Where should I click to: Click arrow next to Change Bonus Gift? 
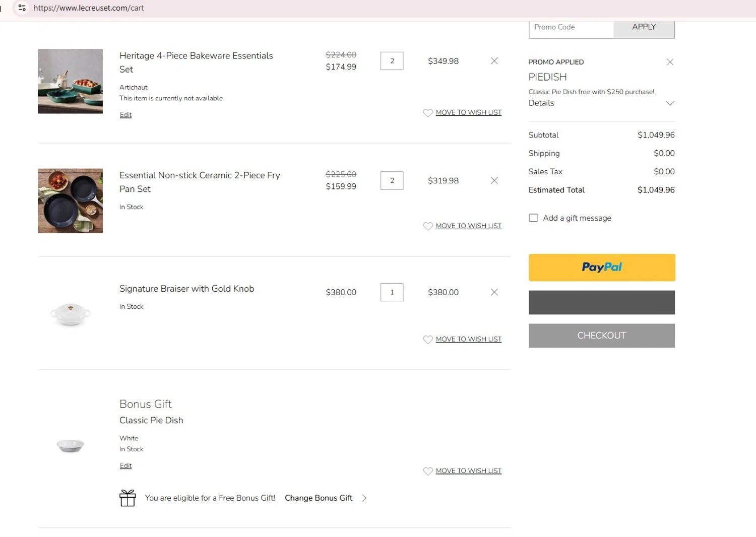point(364,498)
